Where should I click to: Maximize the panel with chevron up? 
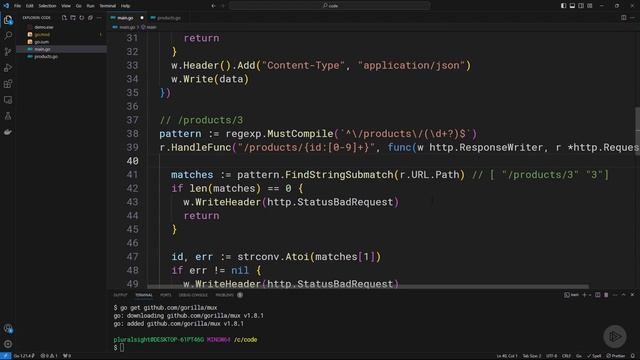pos(624,295)
